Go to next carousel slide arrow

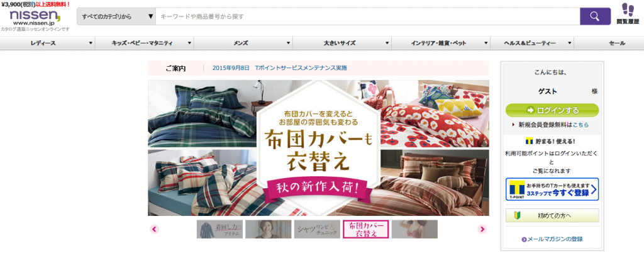(x=482, y=229)
